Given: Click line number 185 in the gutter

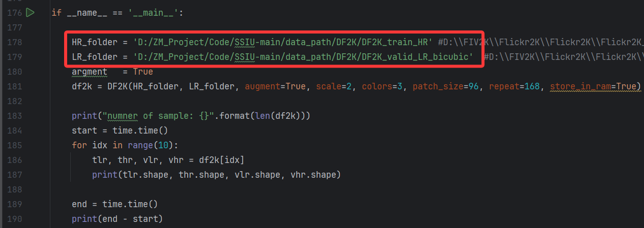Looking at the screenshot, I should [x=15, y=145].
